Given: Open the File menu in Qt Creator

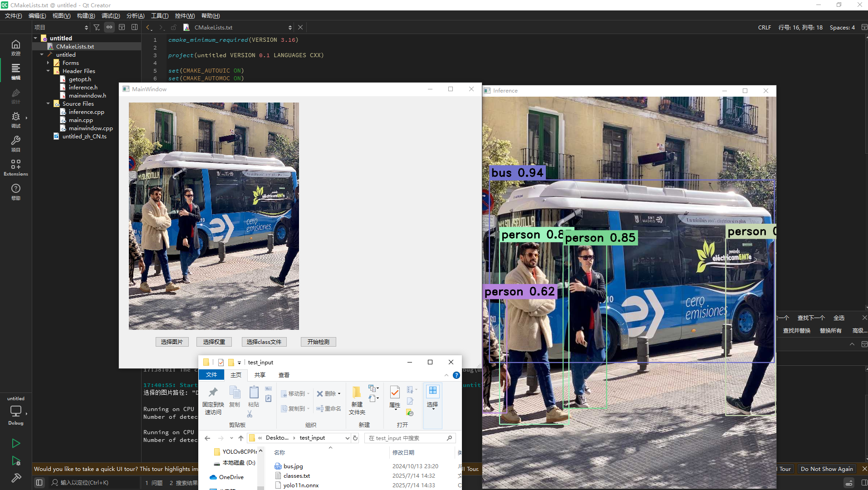Looking at the screenshot, I should [13, 16].
